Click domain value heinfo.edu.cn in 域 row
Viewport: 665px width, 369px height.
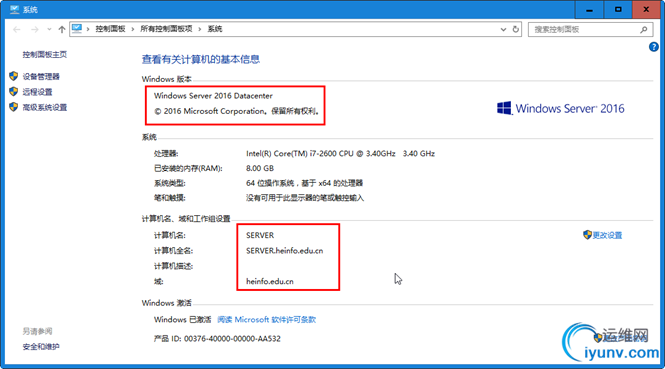[x=270, y=281]
